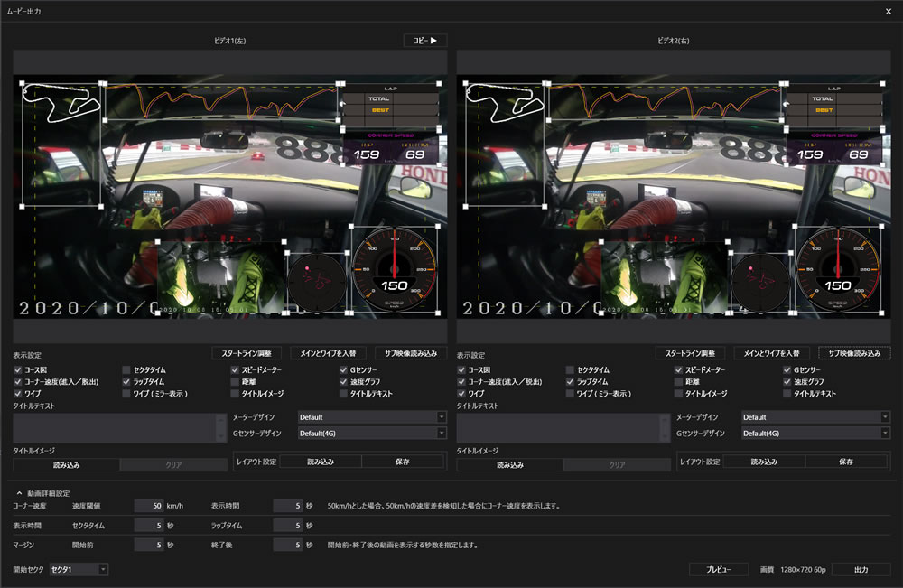
Task: Click the 出力 button to export
Action: 860,570
